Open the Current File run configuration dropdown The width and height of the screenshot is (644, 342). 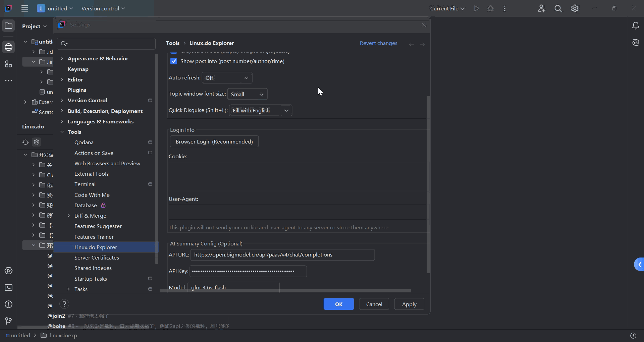(447, 8)
